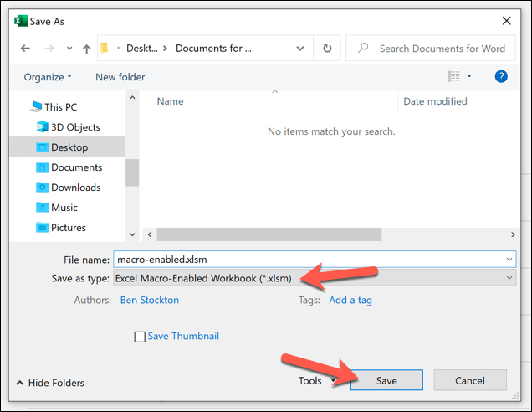The image size is (532, 412).
Task: Click the Add a tag link
Action: point(350,301)
